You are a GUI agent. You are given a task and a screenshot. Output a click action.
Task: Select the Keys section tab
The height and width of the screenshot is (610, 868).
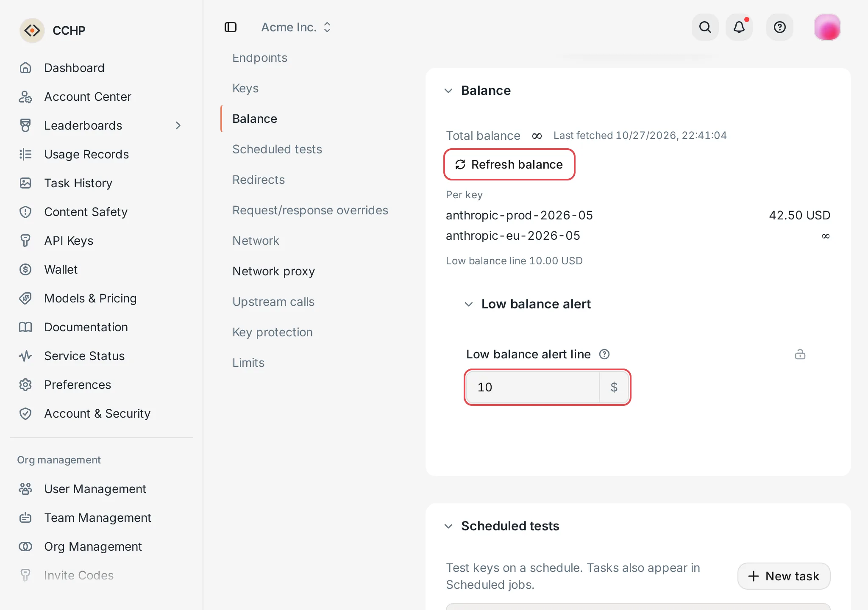(245, 88)
